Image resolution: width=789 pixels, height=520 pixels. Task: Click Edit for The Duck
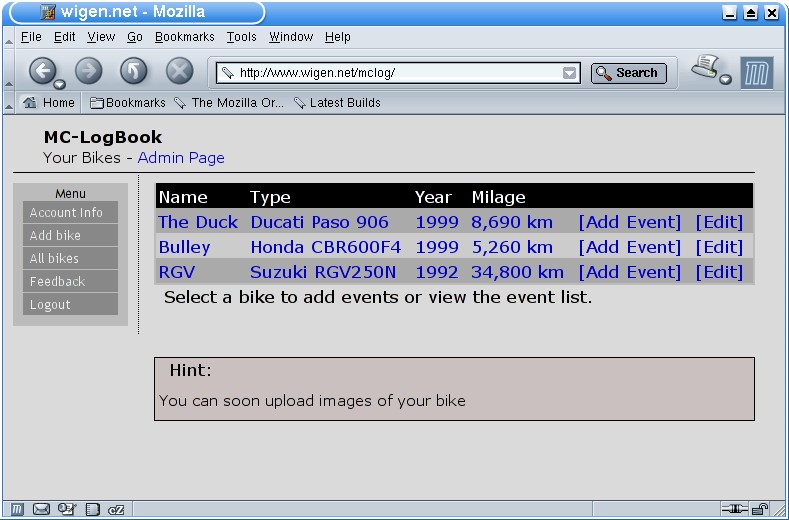click(719, 222)
